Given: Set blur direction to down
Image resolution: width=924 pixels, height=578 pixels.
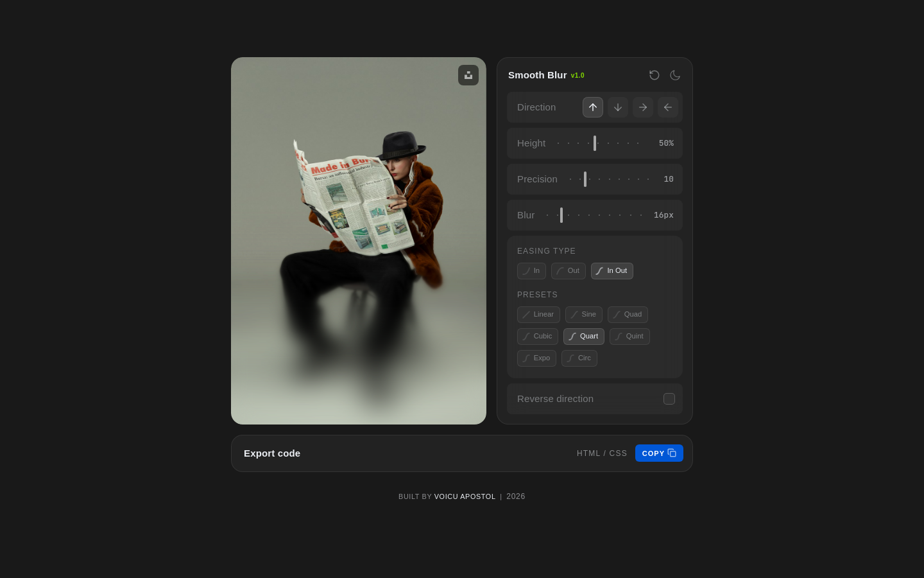Looking at the screenshot, I should point(618,107).
